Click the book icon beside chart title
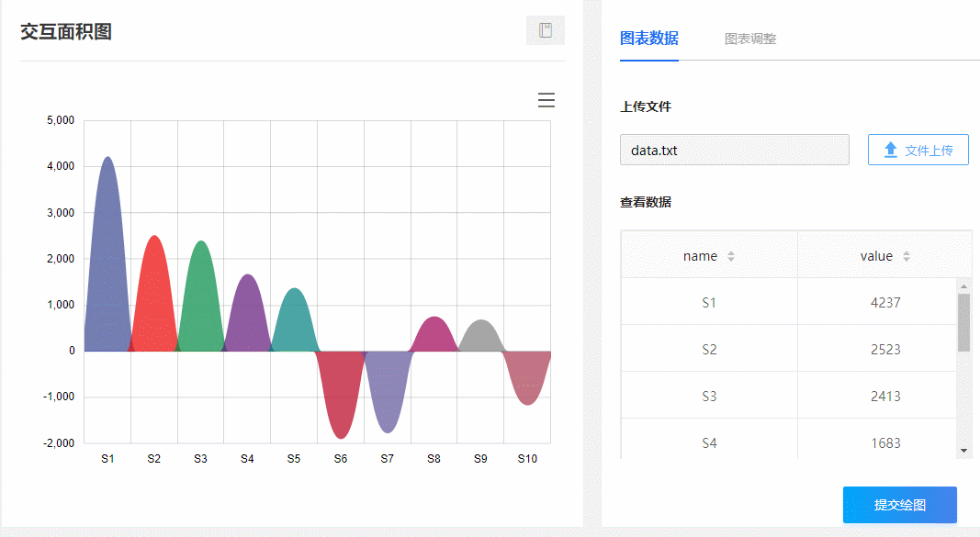Image resolution: width=980 pixels, height=537 pixels. 546,30
